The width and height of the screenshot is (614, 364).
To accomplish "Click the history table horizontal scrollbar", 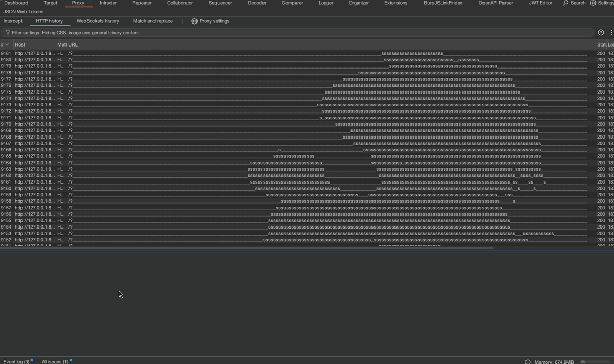I will (247, 248).
